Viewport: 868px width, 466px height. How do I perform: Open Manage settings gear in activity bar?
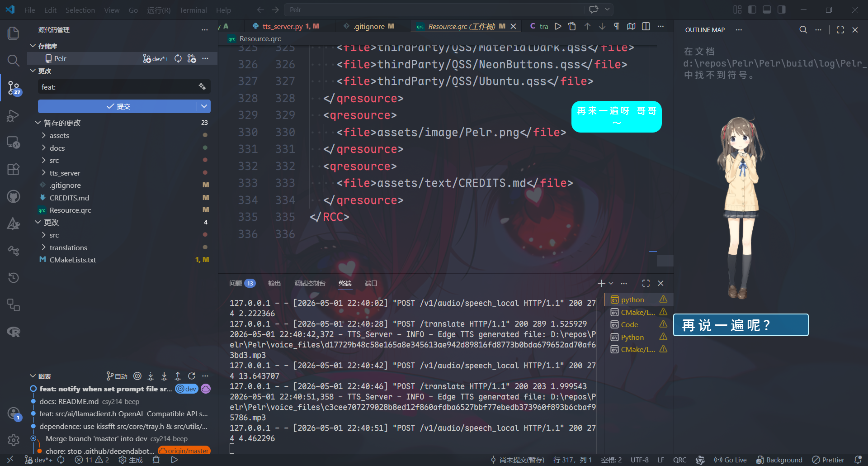[x=14, y=440]
